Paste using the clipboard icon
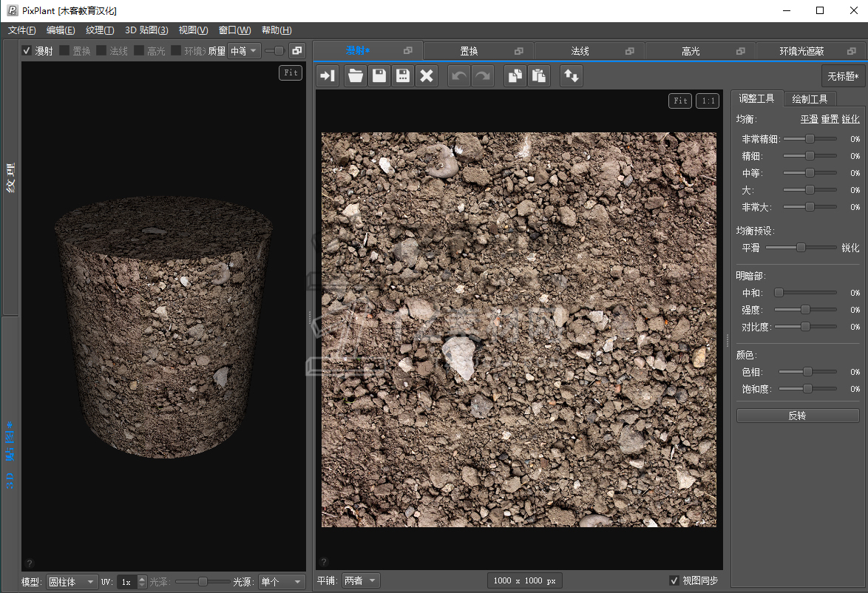 click(539, 75)
